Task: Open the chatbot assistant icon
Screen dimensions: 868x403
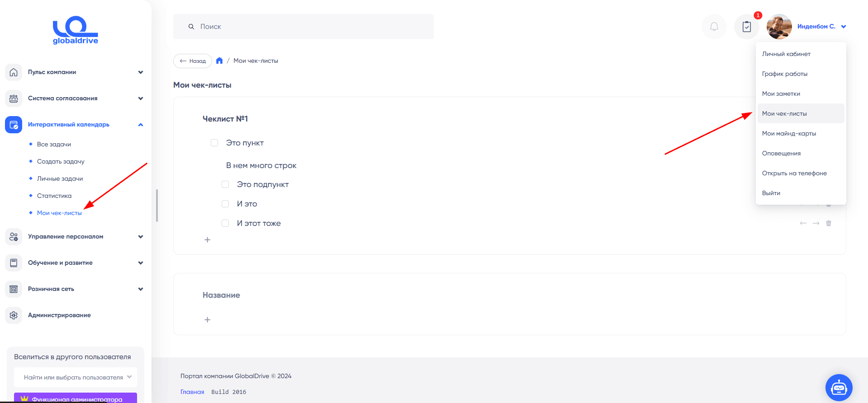Action: [x=839, y=388]
